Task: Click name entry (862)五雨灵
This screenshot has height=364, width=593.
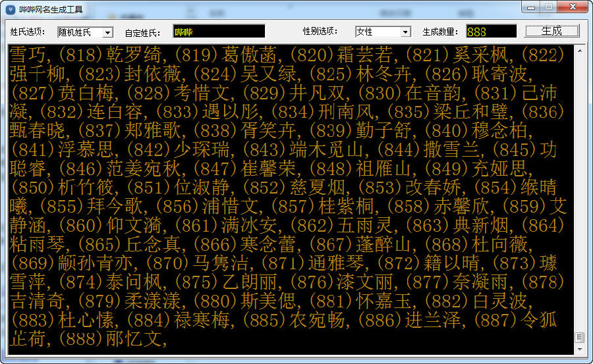Action: pyautogui.click(x=343, y=226)
